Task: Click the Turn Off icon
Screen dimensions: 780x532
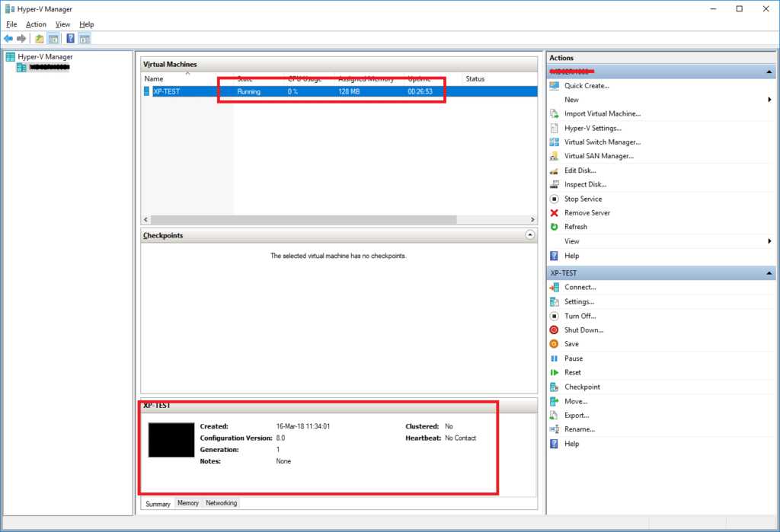Action: [x=555, y=316]
